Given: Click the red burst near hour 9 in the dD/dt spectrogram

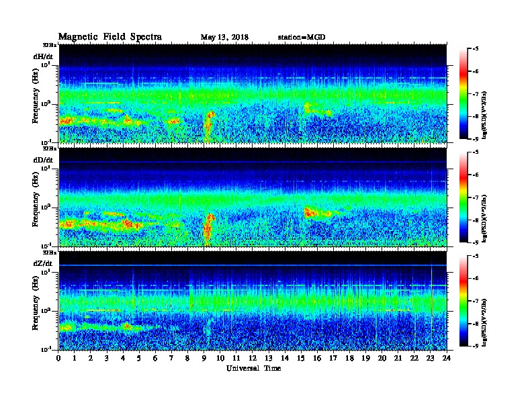Looking at the screenshot, I should click(x=208, y=228).
